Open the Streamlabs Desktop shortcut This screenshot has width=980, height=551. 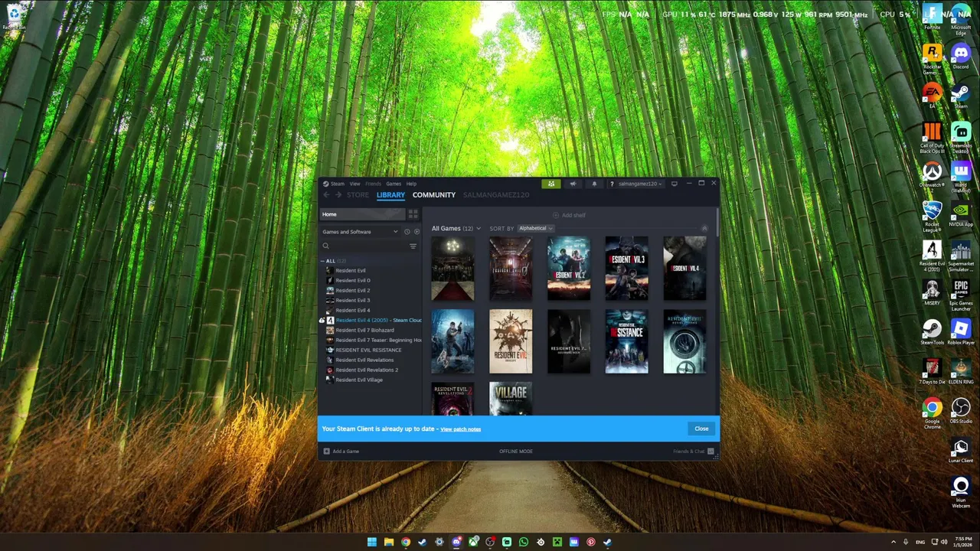click(961, 138)
